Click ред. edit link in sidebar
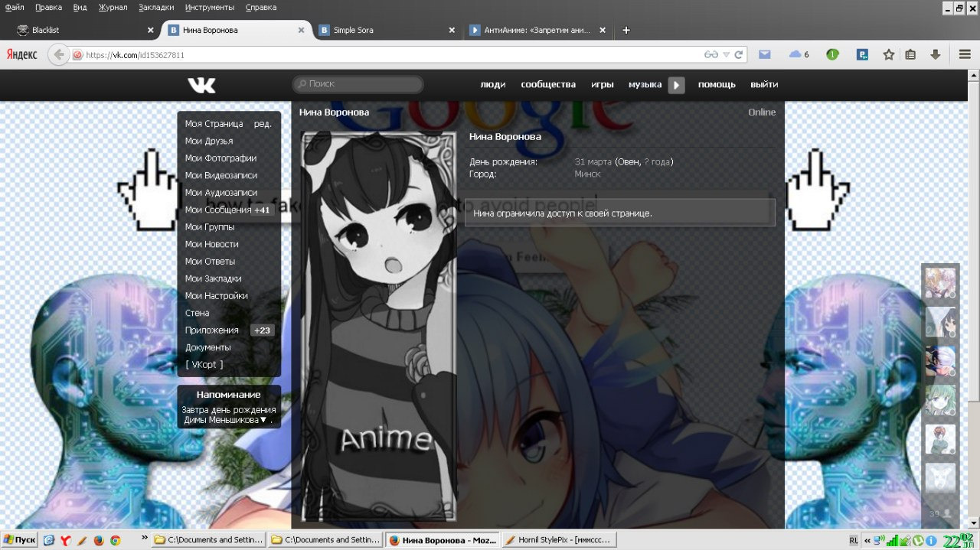The height and width of the screenshot is (550, 980). coord(263,123)
